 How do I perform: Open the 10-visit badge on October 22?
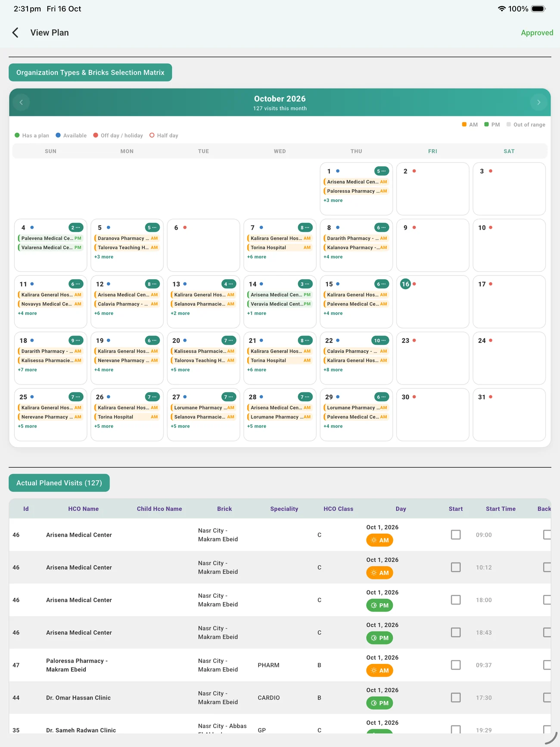pos(380,341)
